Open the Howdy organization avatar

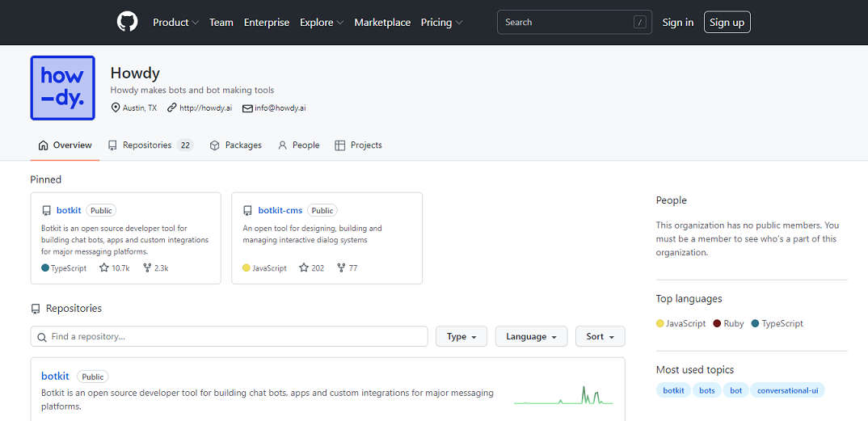tap(62, 88)
